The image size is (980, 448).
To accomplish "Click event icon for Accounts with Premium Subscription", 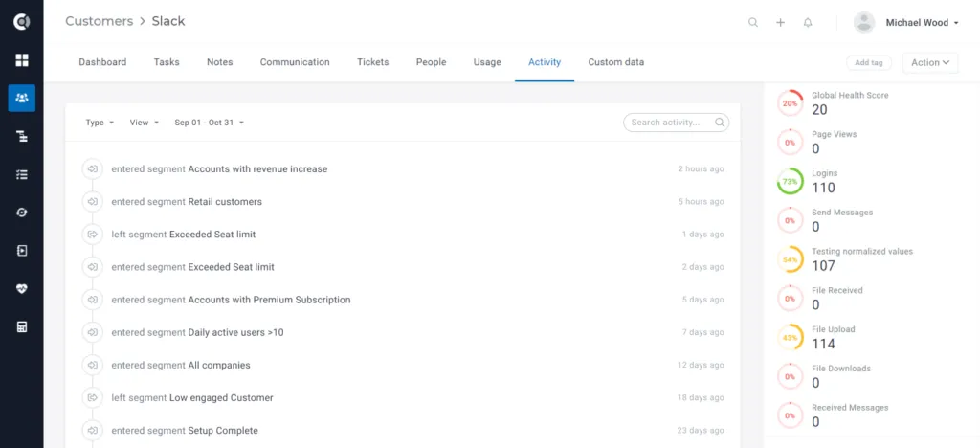I will pos(93,300).
